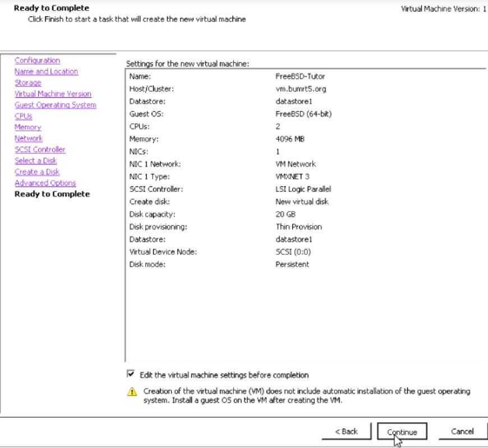
Task: Click the Continue button
Action: [x=402, y=432]
